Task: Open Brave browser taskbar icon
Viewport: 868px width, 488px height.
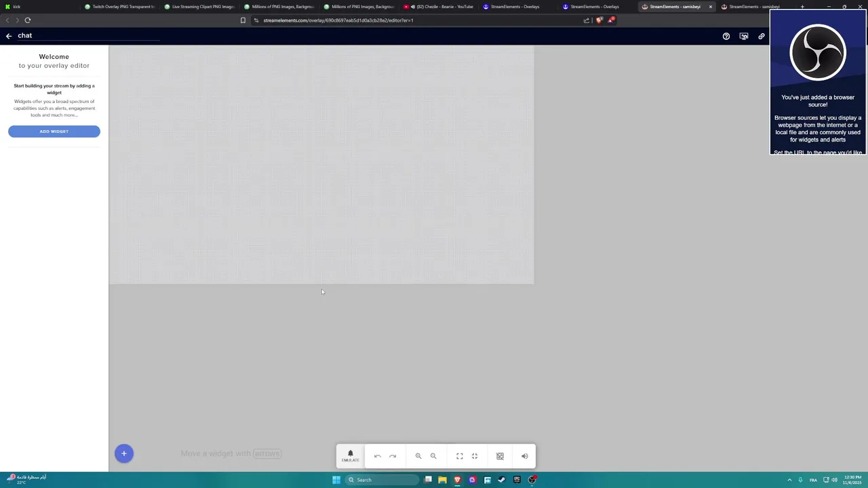Action: click(x=457, y=480)
